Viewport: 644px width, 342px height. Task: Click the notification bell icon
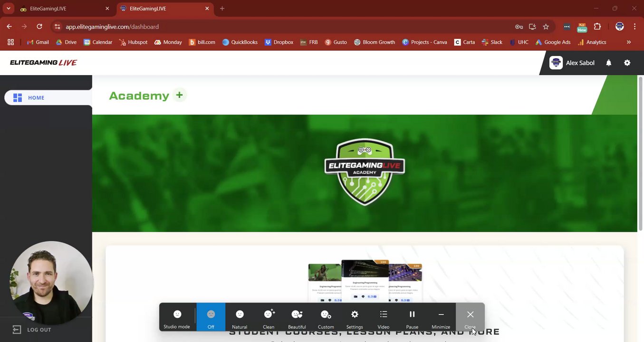608,63
